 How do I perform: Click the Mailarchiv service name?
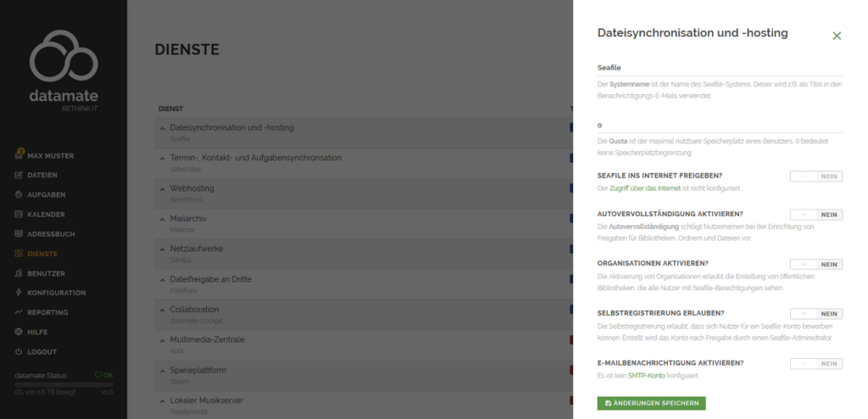coord(188,219)
